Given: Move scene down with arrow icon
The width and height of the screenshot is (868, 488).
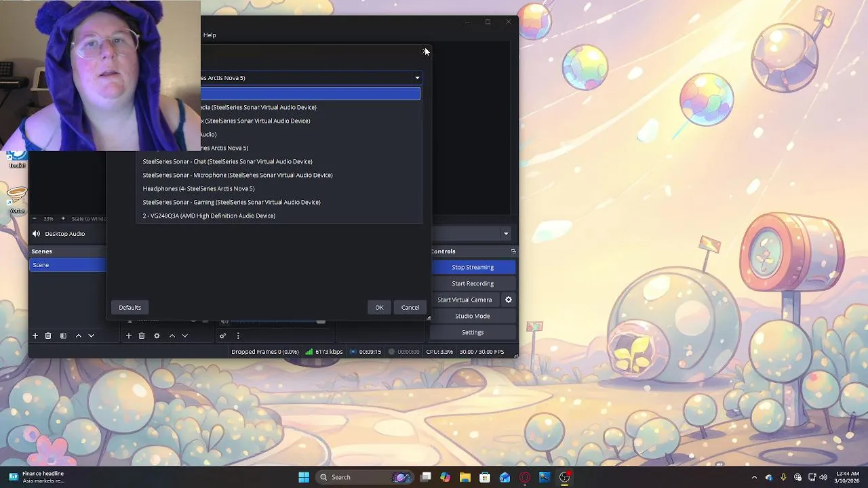Looking at the screenshot, I should tap(91, 335).
